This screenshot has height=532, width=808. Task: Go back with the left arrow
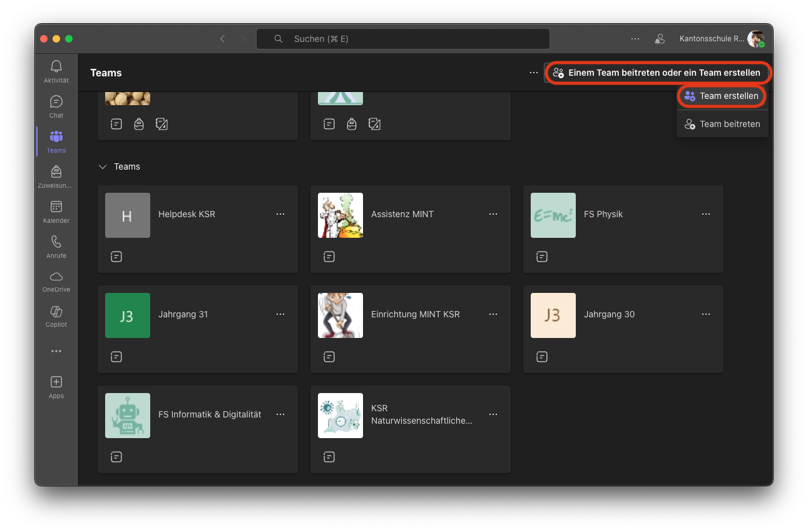coord(222,39)
